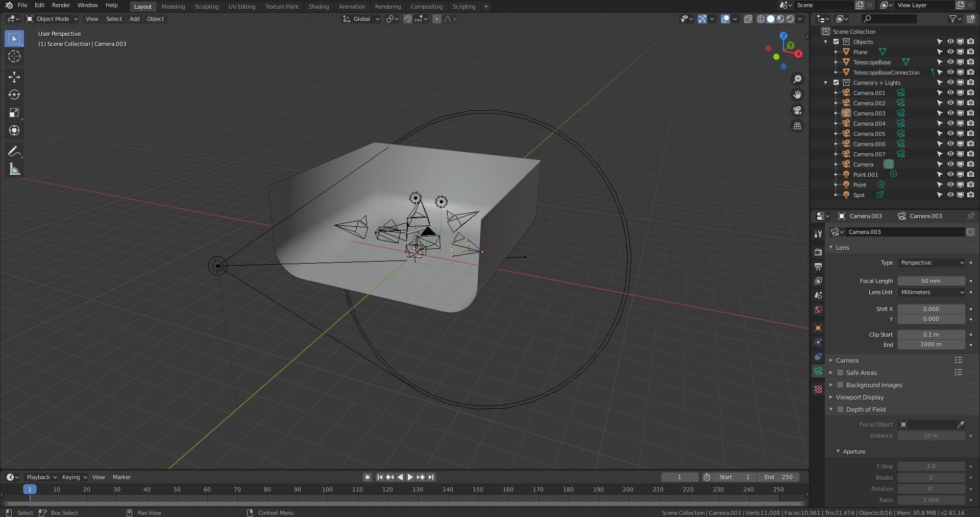Jump to the start frame
Viewport: 980px width, 517px height.
pos(380,477)
